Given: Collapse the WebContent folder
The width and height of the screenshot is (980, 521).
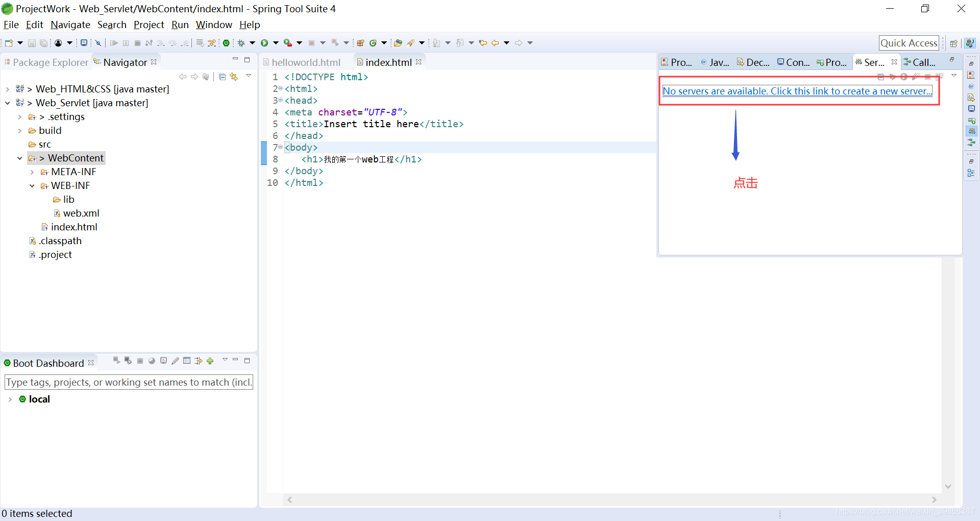Looking at the screenshot, I should (x=20, y=158).
